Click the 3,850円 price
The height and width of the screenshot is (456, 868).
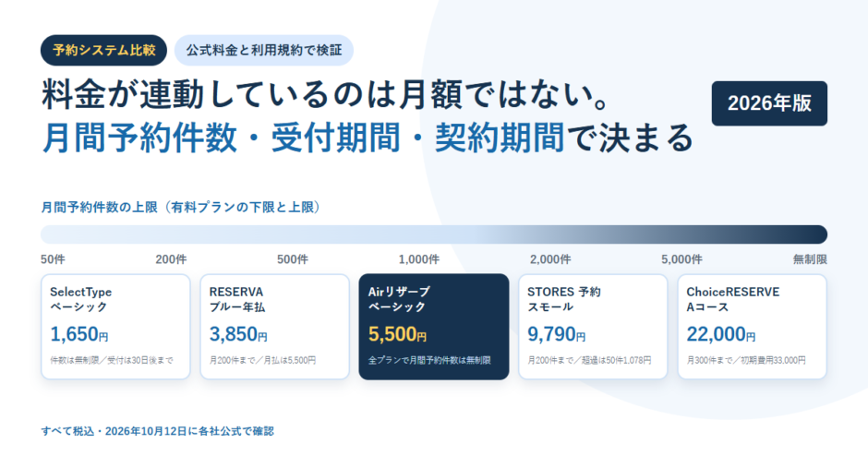[x=238, y=334]
